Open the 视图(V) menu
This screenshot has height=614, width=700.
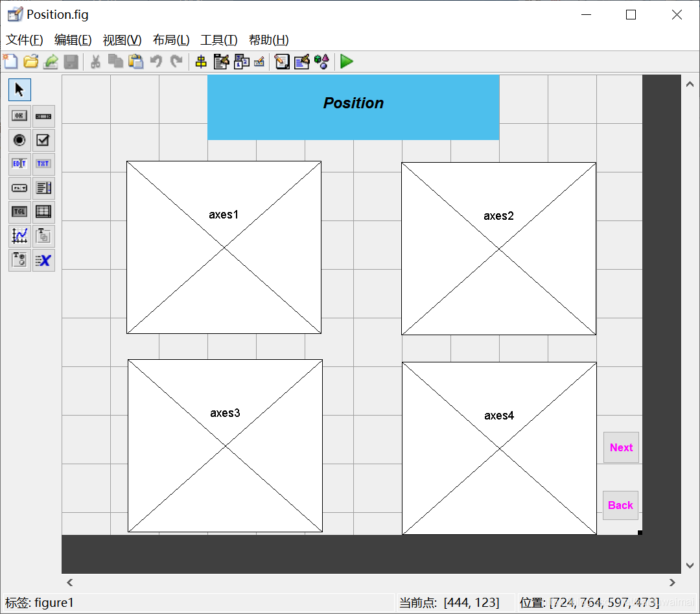[x=122, y=40]
